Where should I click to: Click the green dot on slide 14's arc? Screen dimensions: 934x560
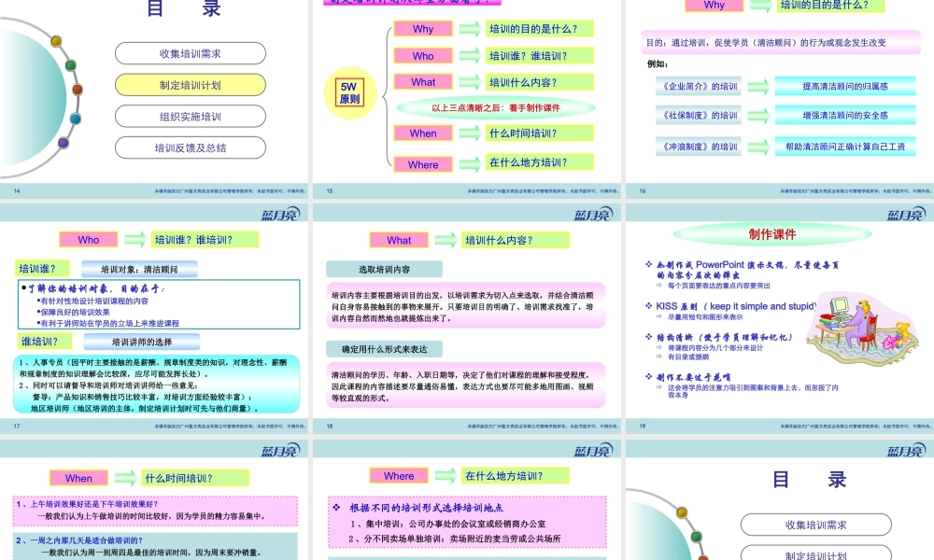pyautogui.click(x=70, y=65)
